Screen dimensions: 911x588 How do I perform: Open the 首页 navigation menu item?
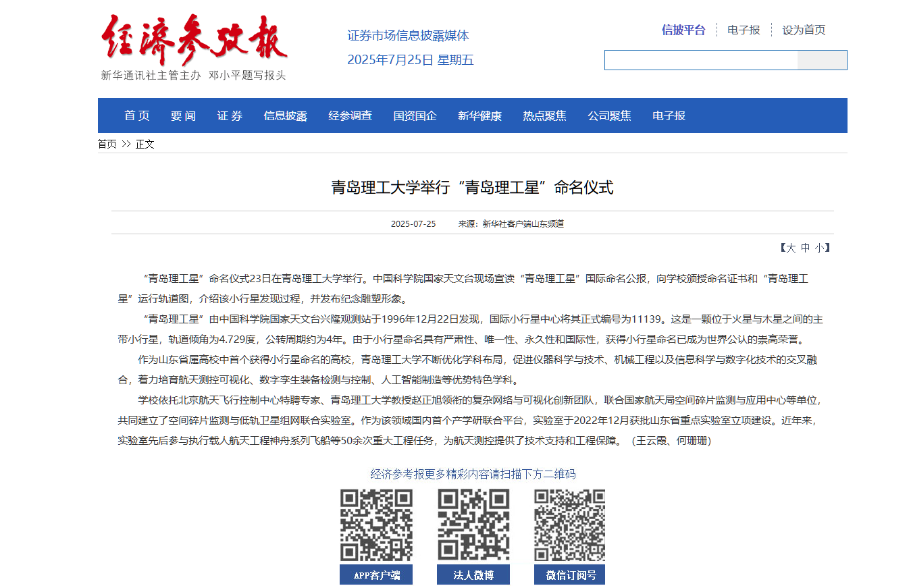pyautogui.click(x=137, y=116)
